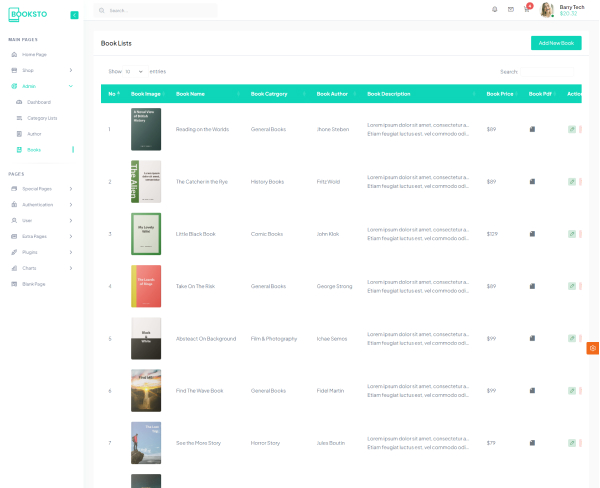Click the PDF icon for Reading on the Worlds
This screenshot has width=600, height=488.
point(533,129)
